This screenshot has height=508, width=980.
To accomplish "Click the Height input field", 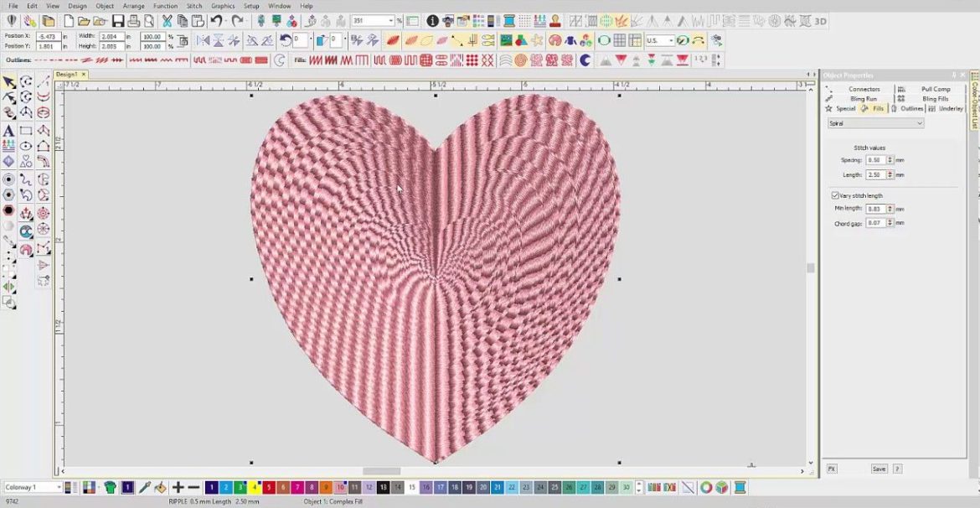I will [x=111, y=46].
